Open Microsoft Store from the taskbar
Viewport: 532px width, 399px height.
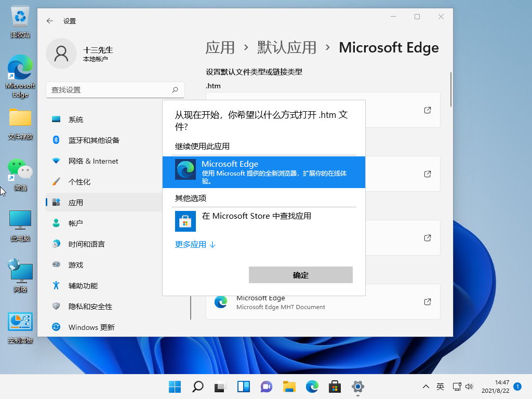coord(335,387)
